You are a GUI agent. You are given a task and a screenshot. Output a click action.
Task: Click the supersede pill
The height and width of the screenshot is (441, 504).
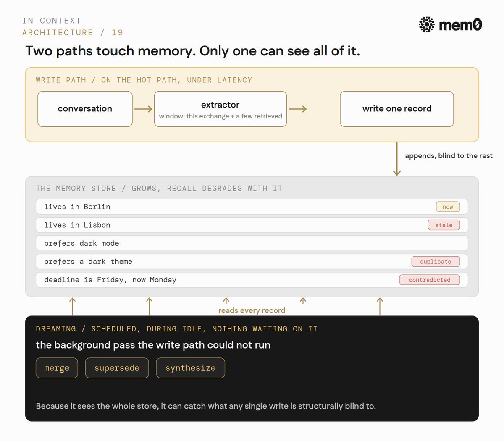[117, 368]
